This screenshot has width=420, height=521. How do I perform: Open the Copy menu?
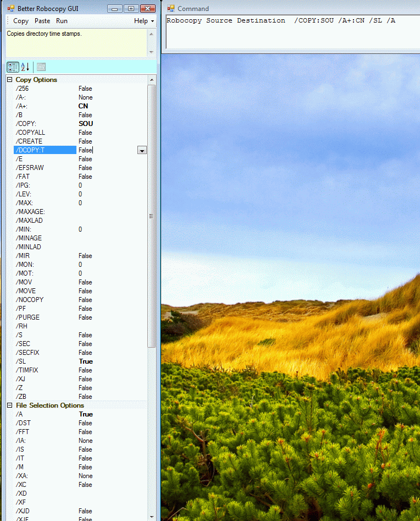click(x=21, y=21)
